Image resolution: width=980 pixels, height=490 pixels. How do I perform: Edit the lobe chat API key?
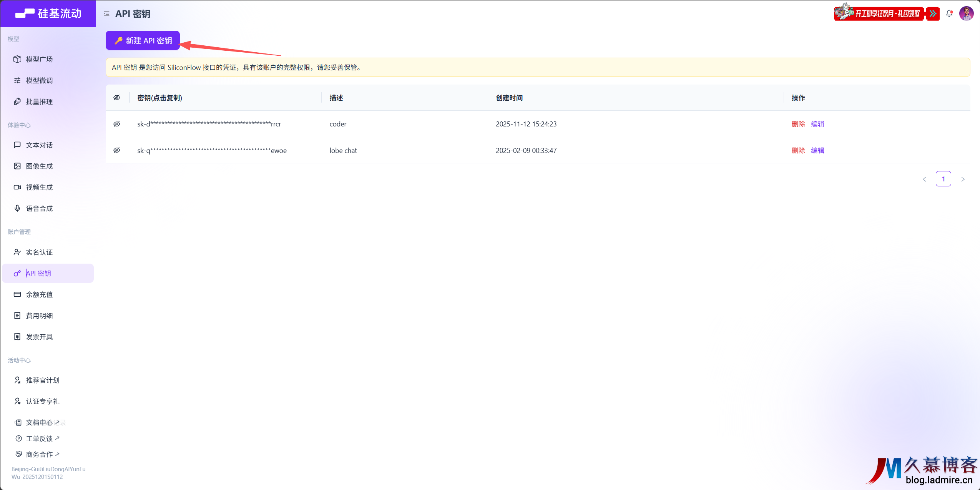pyautogui.click(x=817, y=150)
